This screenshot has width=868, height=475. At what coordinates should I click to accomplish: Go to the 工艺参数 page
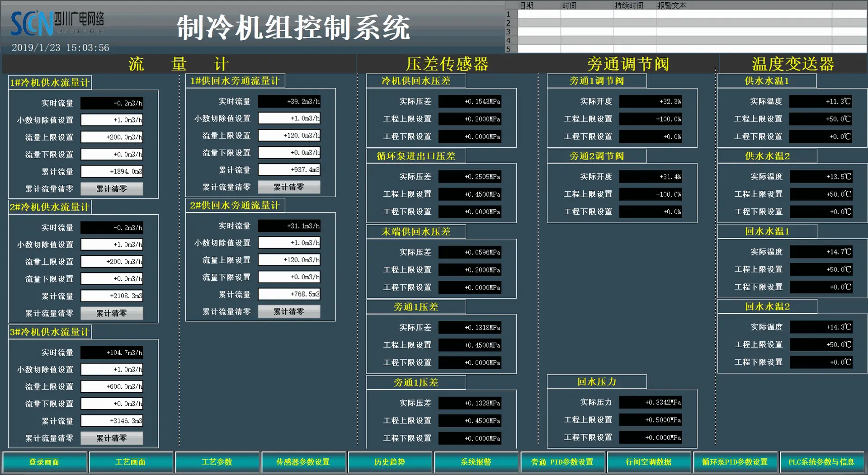click(x=217, y=462)
